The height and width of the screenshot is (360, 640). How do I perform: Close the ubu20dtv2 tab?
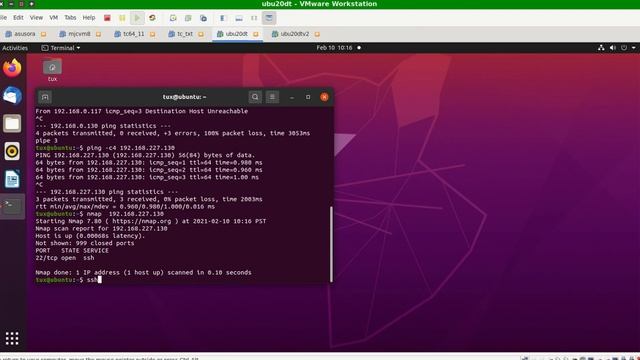point(317,34)
